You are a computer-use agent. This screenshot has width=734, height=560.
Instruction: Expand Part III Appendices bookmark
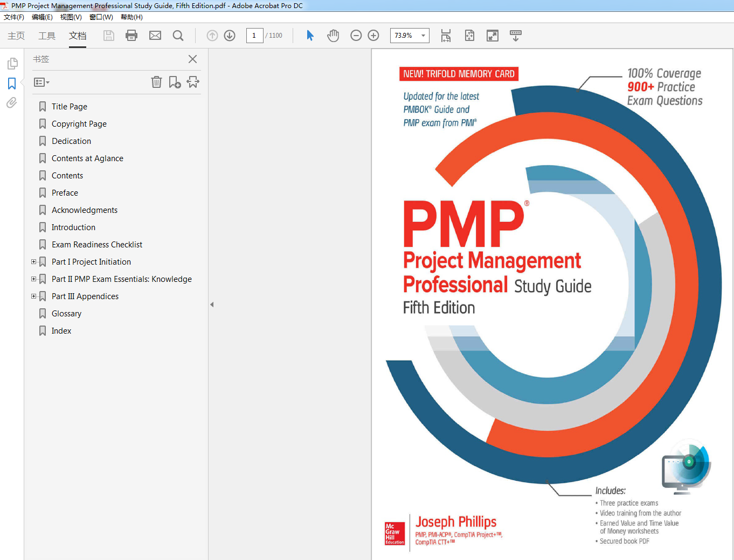pyautogui.click(x=34, y=296)
